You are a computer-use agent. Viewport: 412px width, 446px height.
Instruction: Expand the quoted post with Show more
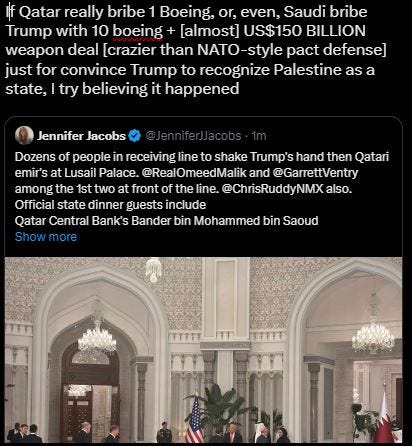coord(46,237)
